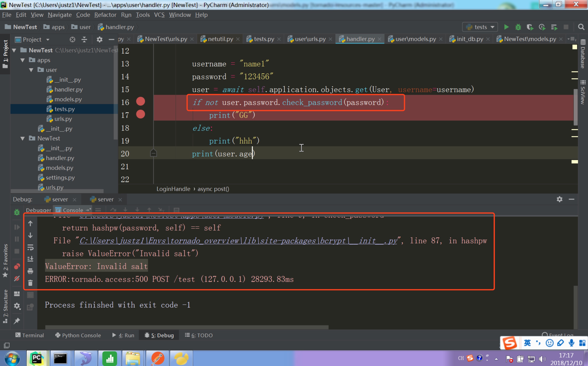
Task: Open the bcrypt __init__.py traceback link
Action: 238,241
